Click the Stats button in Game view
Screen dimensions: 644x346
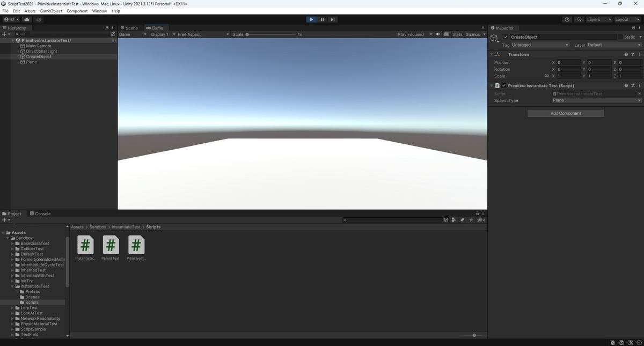(457, 34)
